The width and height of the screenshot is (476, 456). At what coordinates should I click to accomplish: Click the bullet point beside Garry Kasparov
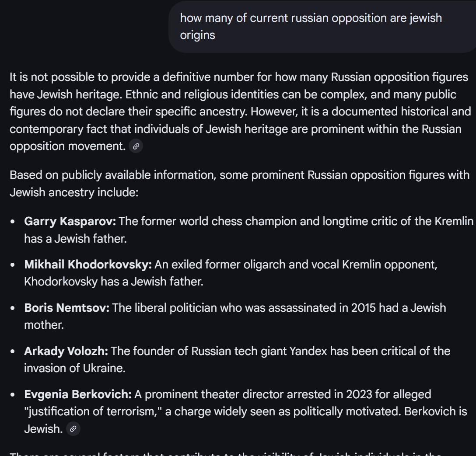[x=14, y=222]
